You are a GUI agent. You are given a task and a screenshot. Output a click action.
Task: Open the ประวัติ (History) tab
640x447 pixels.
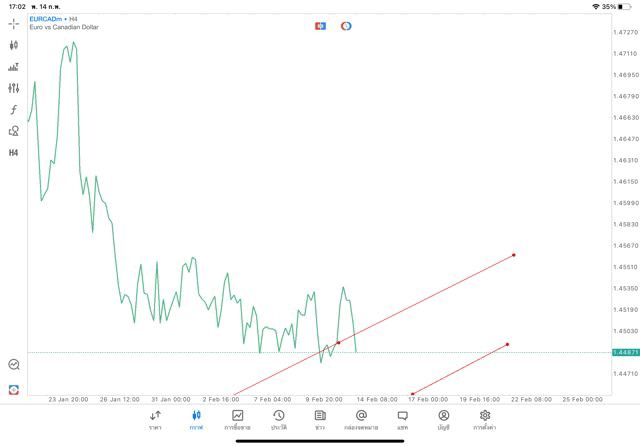coord(278,420)
